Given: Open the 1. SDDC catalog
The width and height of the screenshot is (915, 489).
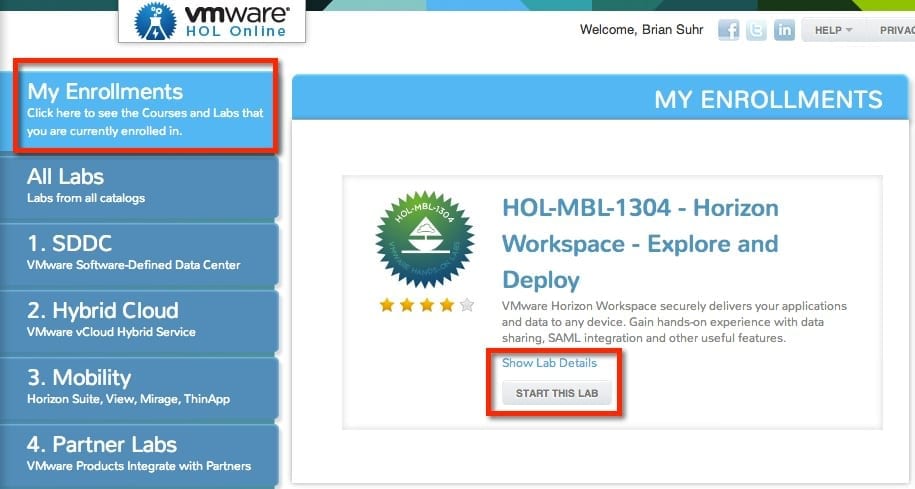Looking at the screenshot, I should pos(139,254).
